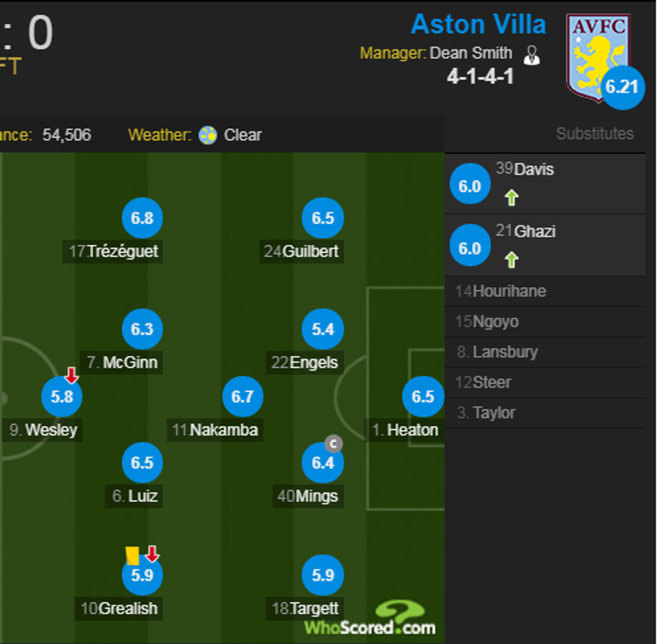The image size is (657, 644).
Task: Select Trézéguet's 6.8 rating circle
Action: coord(142,218)
